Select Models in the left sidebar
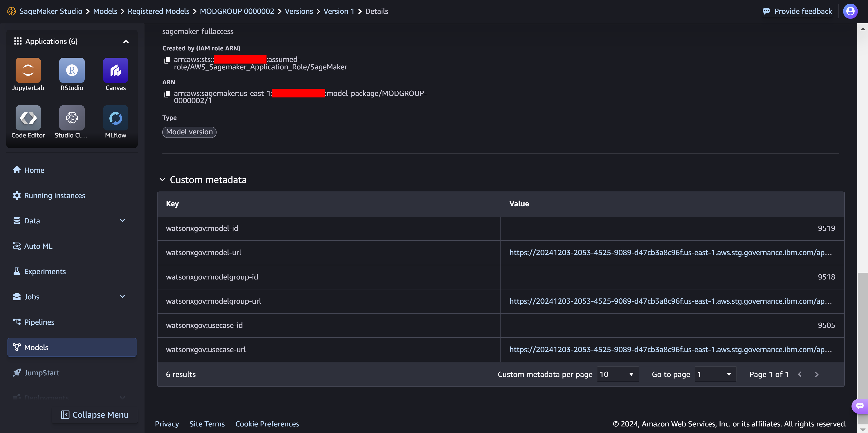The width and height of the screenshot is (868, 433). click(36, 347)
